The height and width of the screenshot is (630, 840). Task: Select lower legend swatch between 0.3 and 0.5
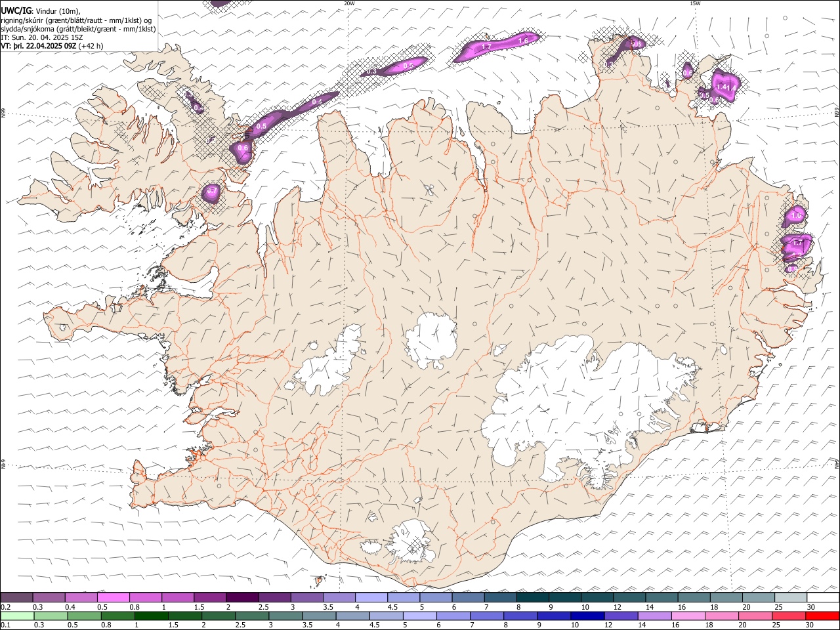click(x=51, y=616)
